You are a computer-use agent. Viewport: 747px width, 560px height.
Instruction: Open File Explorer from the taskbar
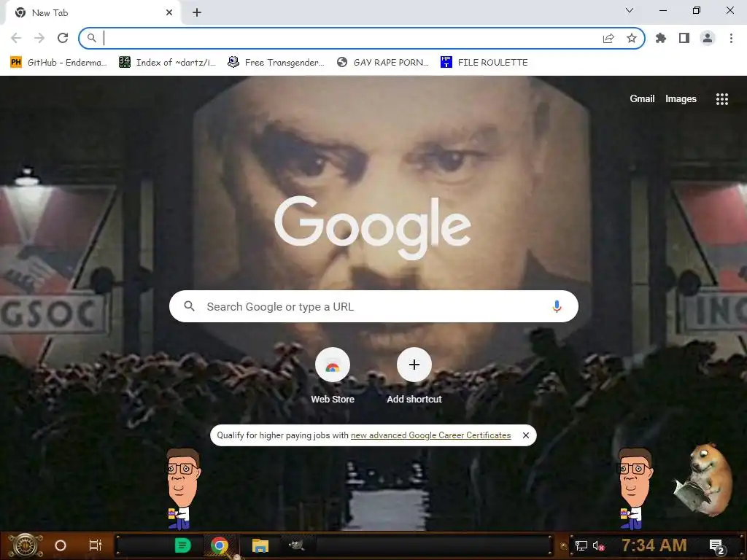pos(260,545)
